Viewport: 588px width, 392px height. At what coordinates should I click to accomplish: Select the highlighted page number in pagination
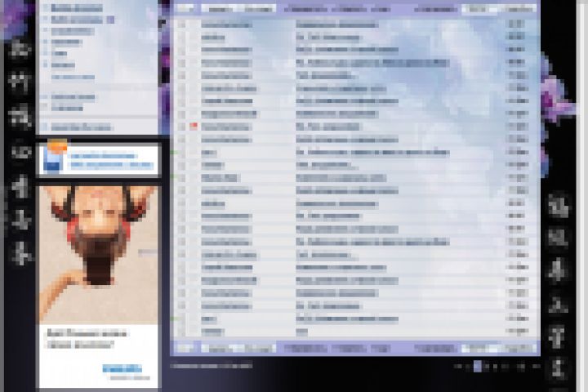click(x=478, y=366)
